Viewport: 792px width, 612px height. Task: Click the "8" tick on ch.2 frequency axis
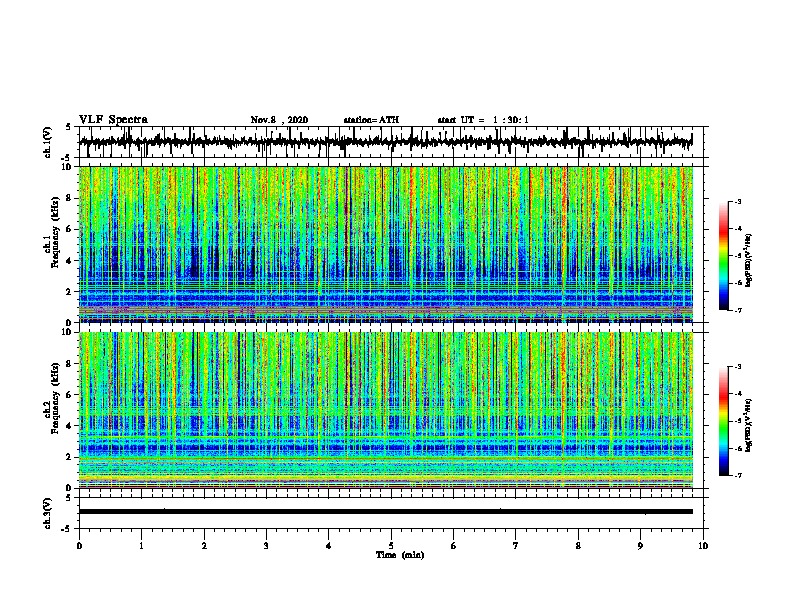(69, 364)
